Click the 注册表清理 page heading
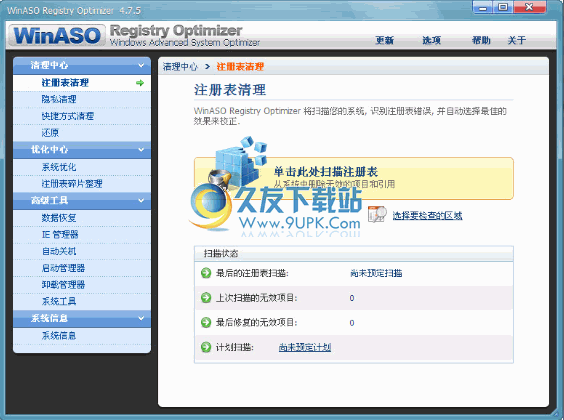The width and height of the screenshot is (564, 420). tap(230, 90)
